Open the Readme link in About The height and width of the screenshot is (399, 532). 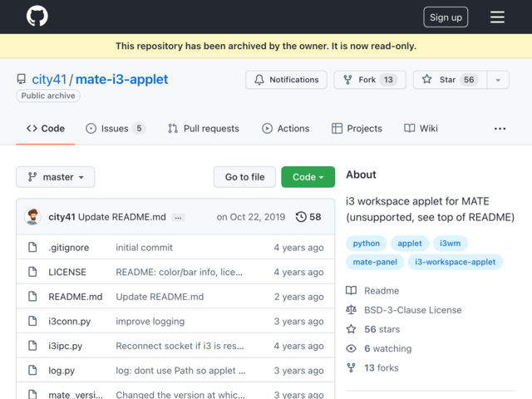[382, 291]
